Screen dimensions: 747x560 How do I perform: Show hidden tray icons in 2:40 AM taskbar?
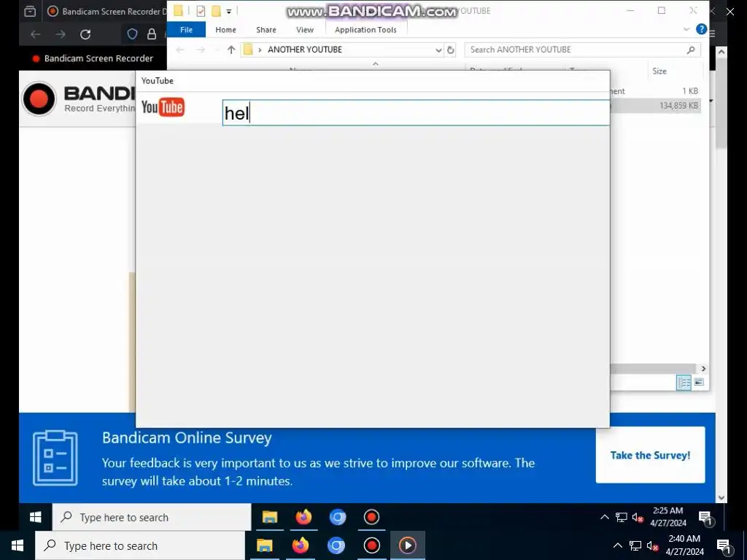[x=617, y=545]
